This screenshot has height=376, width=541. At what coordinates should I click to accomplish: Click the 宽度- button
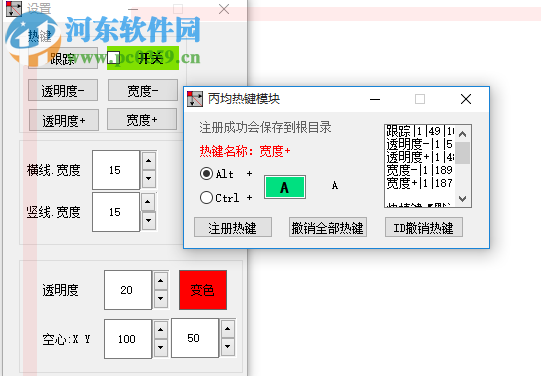pyautogui.click(x=142, y=90)
